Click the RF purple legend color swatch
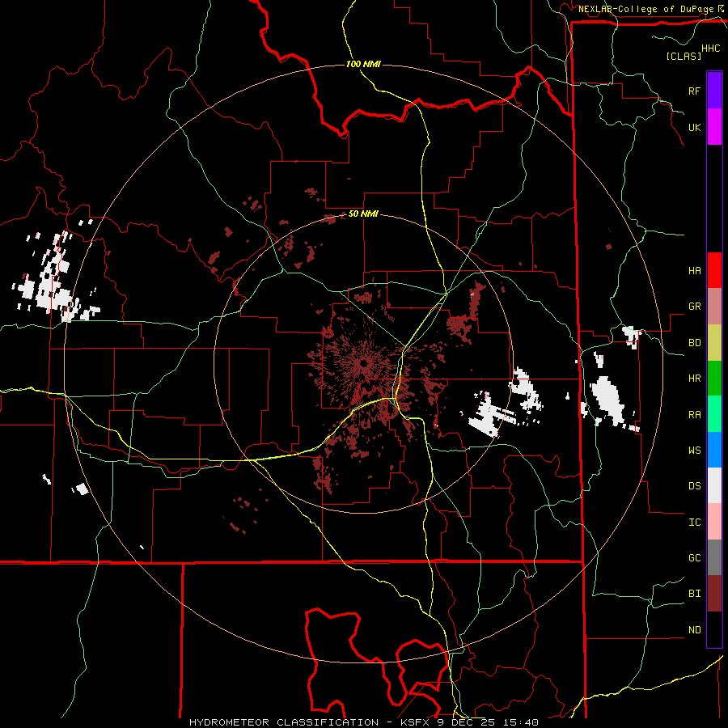This screenshot has height=728, width=728. coord(714,91)
